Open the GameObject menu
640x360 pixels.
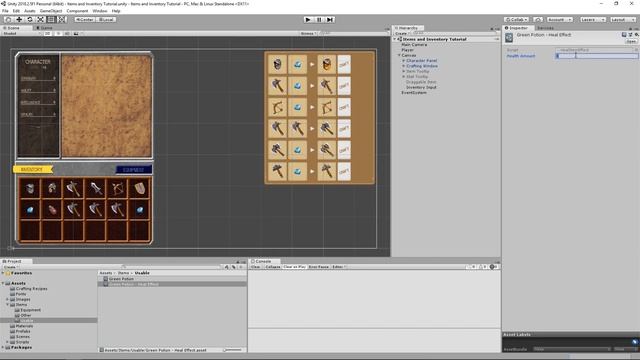coord(51,11)
